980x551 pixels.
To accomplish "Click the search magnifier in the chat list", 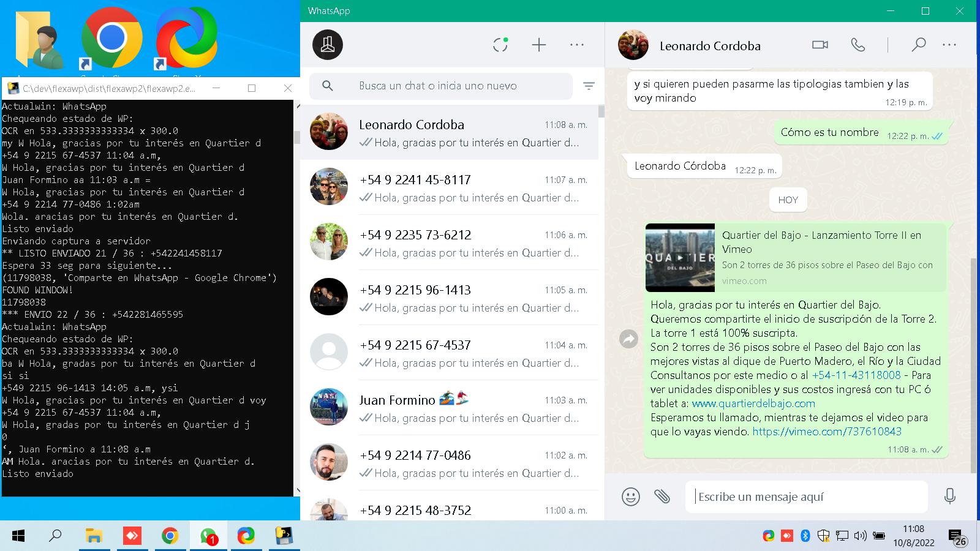I will pyautogui.click(x=328, y=86).
